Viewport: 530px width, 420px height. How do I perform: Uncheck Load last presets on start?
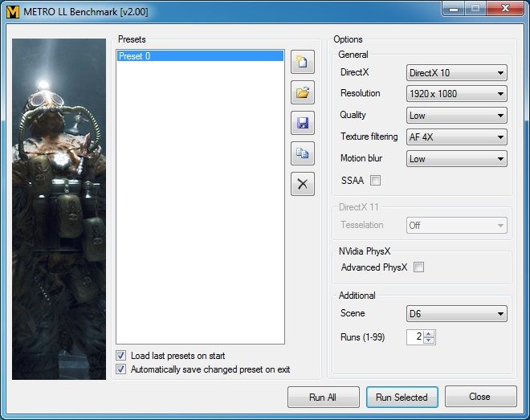click(x=121, y=356)
